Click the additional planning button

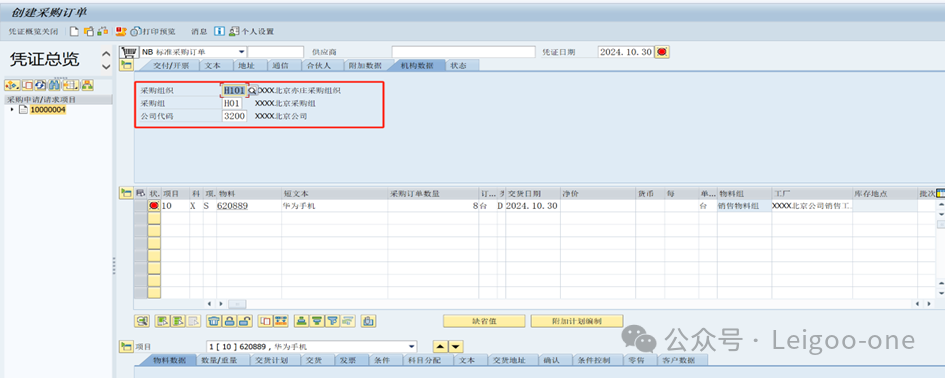pos(577,321)
